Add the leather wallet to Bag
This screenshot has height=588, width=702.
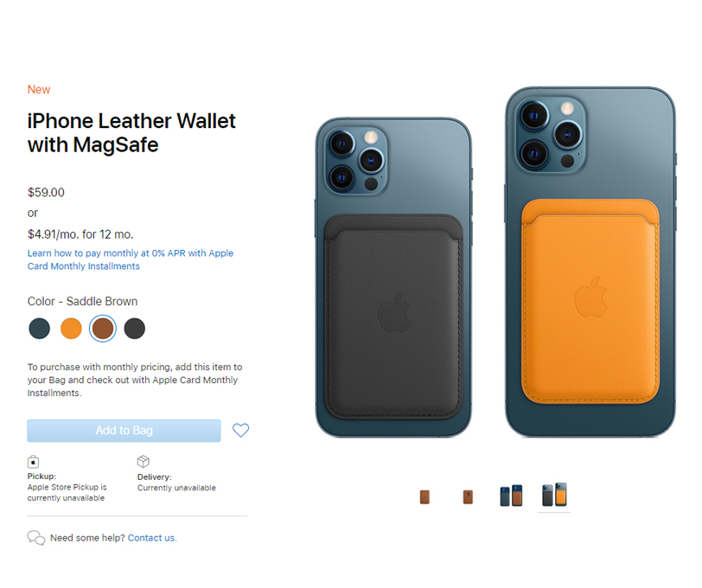pos(124,431)
